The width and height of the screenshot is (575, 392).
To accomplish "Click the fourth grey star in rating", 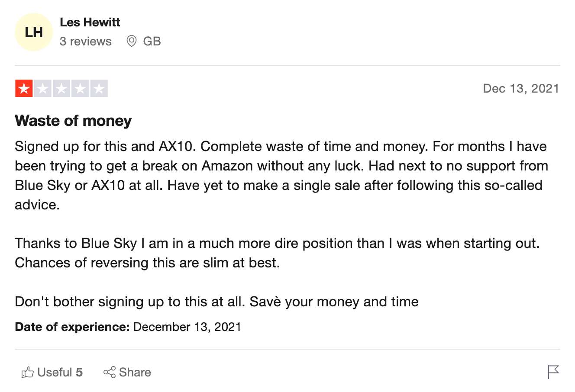I will [80, 89].
